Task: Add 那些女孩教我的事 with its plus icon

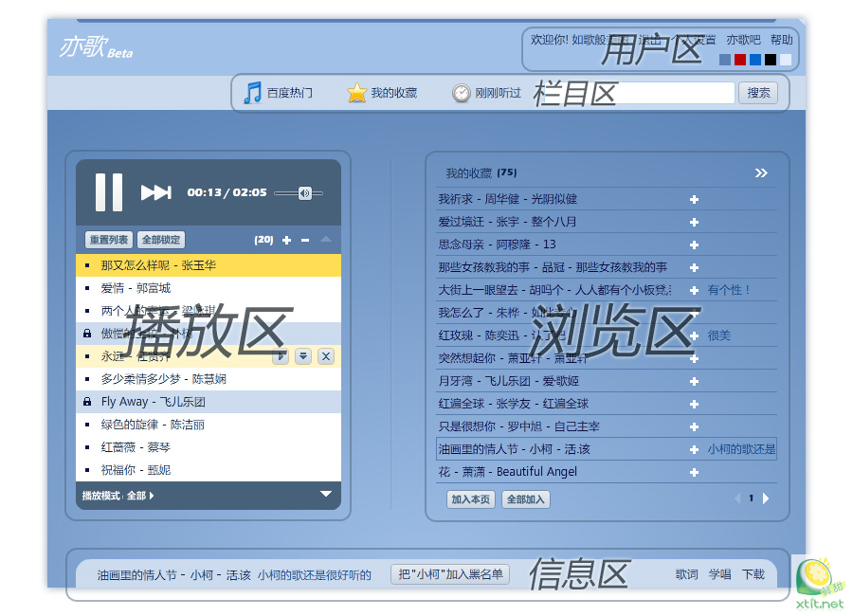Action: pos(694,268)
